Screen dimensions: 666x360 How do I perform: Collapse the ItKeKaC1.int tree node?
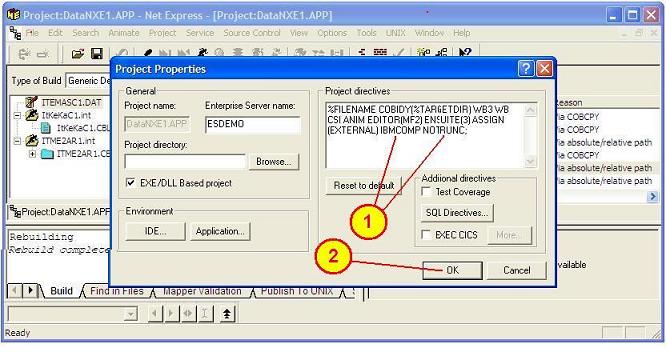(x=17, y=115)
